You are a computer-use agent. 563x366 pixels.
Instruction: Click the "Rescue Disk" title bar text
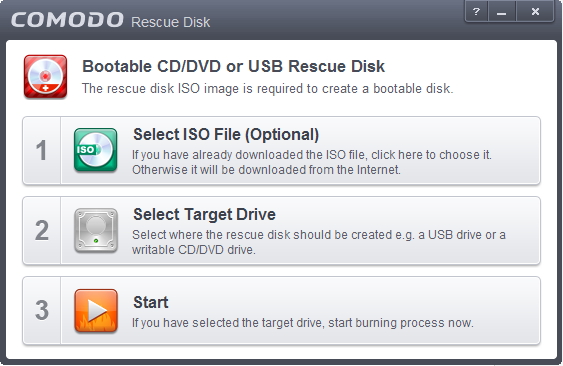point(171,22)
